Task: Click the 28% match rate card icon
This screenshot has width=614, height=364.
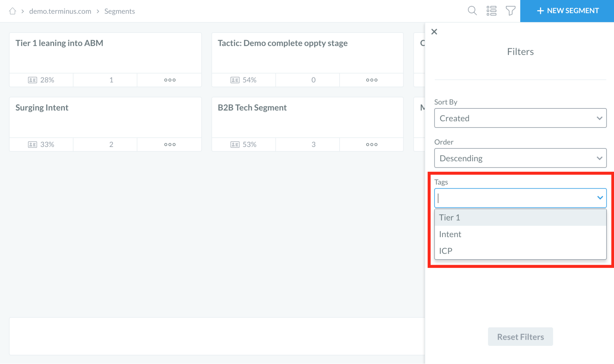Action: coord(33,80)
